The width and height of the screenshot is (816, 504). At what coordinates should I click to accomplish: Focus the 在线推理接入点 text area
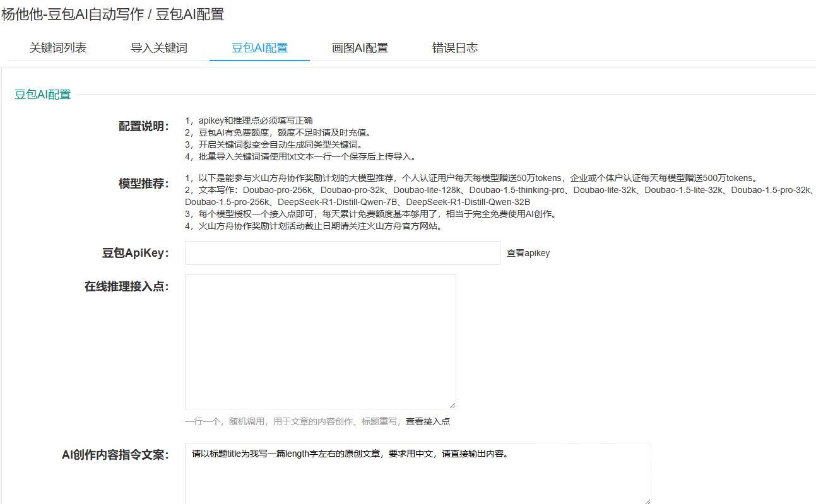click(321, 342)
